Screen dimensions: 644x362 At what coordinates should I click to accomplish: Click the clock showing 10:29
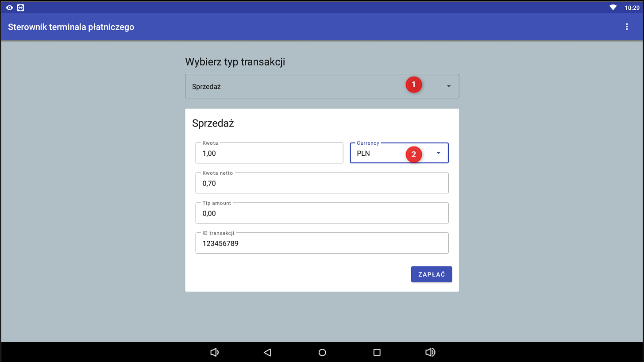coord(632,8)
